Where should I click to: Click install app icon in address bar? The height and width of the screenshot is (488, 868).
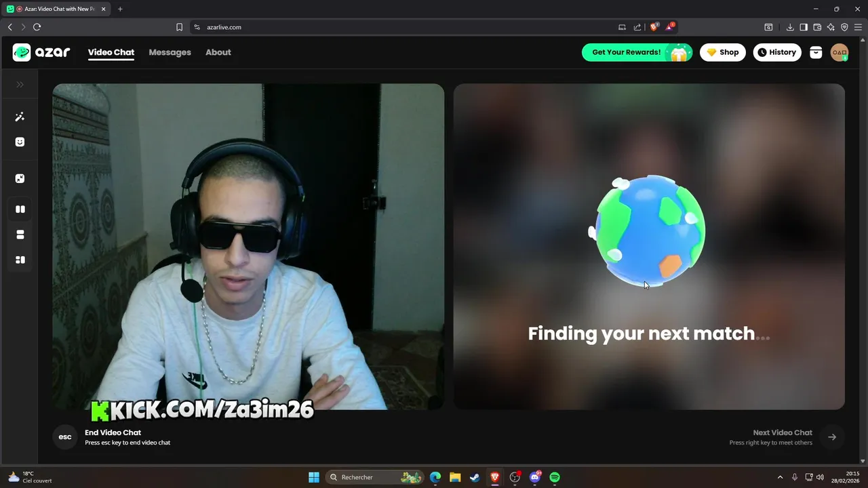click(622, 27)
